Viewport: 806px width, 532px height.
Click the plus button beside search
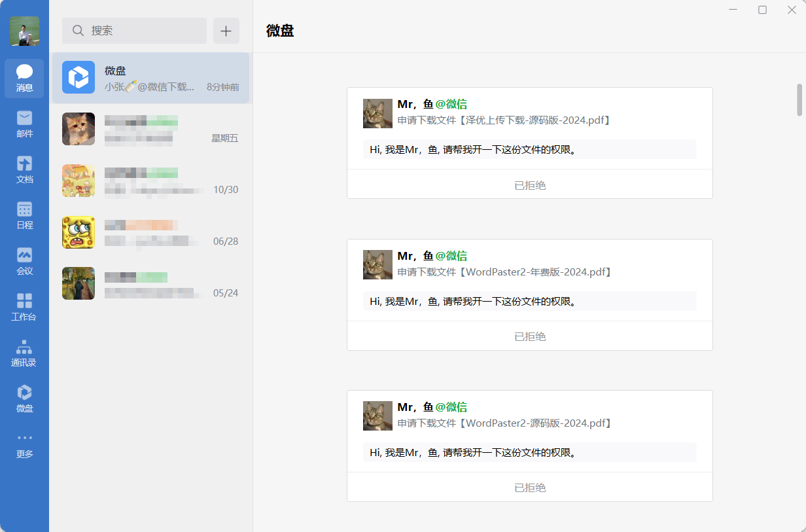coord(226,31)
